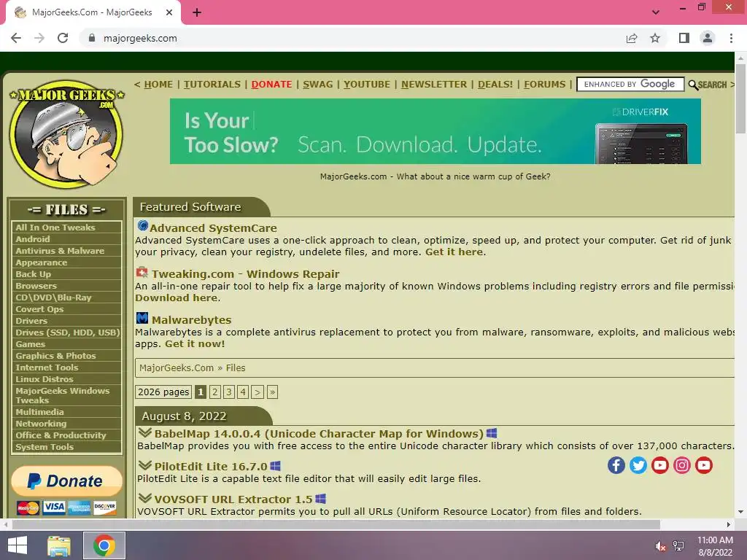Open the DEALS! menu link
The image size is (747, 560).
(495, 85)
